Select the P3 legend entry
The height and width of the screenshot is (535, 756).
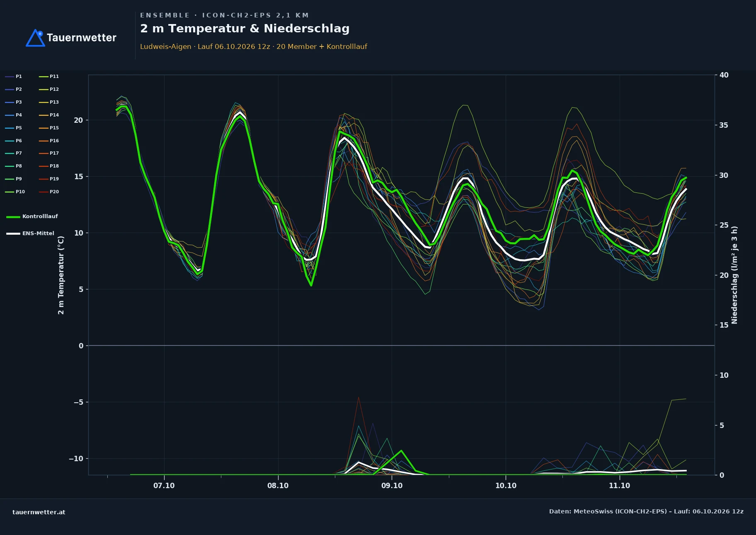[14, 102]
